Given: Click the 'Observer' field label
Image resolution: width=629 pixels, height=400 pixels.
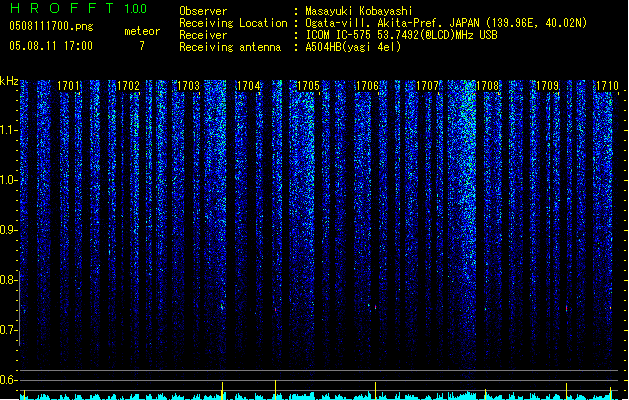Looking at the screenshot, I should click(x=203, y=11).
